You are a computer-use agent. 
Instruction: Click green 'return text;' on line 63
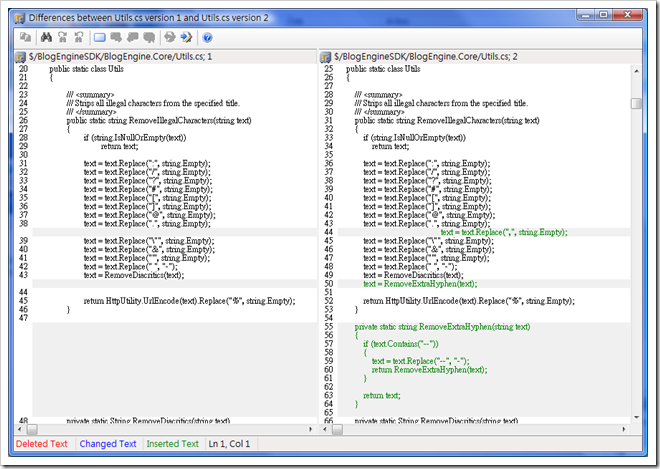382,396
